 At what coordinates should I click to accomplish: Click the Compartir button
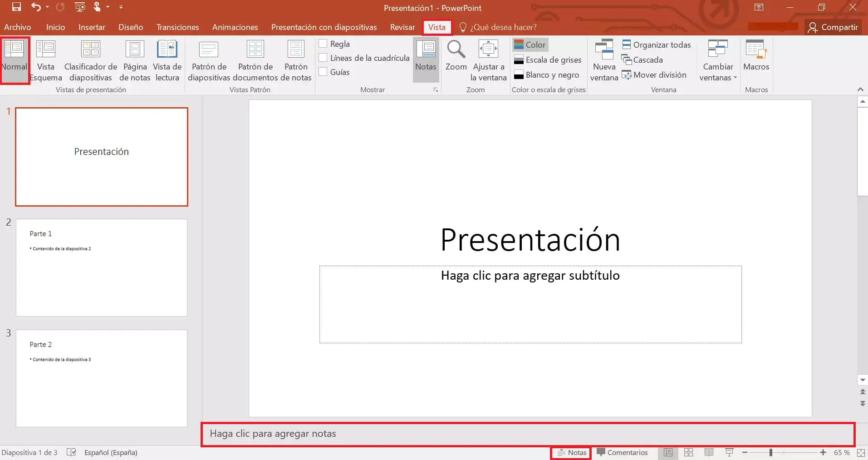833,27
